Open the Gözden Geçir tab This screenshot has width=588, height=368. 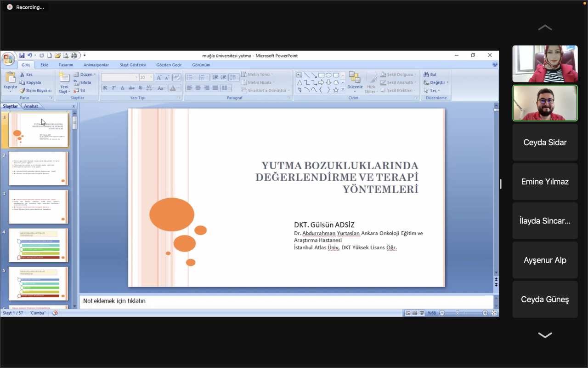[x=169, y=65]
